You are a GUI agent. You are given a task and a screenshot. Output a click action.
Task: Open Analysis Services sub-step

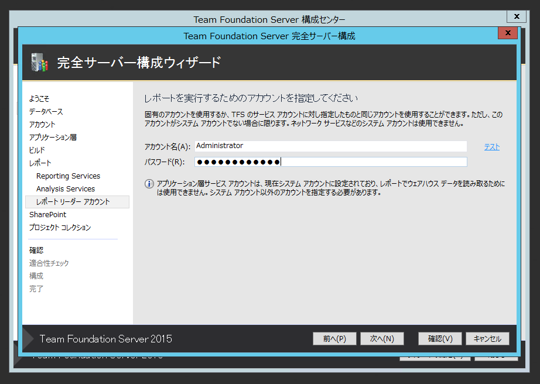pyautogui.click(x=65, y=189)
